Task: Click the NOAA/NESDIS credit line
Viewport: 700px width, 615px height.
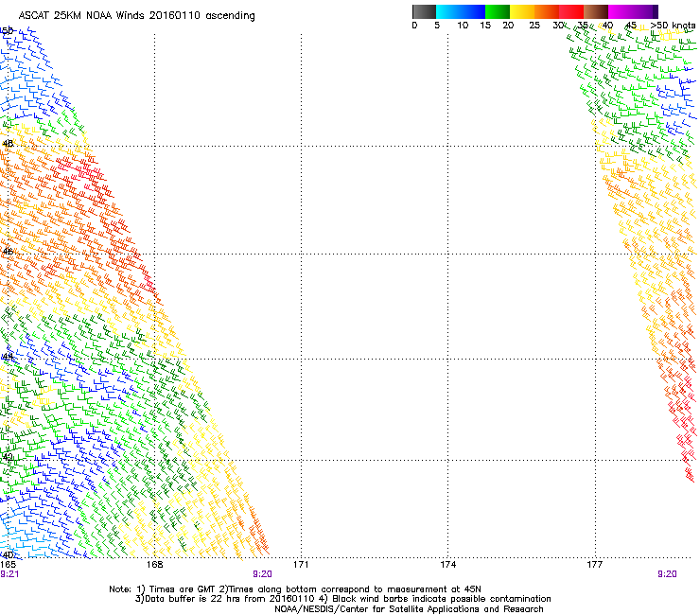Action: point(409,609)
